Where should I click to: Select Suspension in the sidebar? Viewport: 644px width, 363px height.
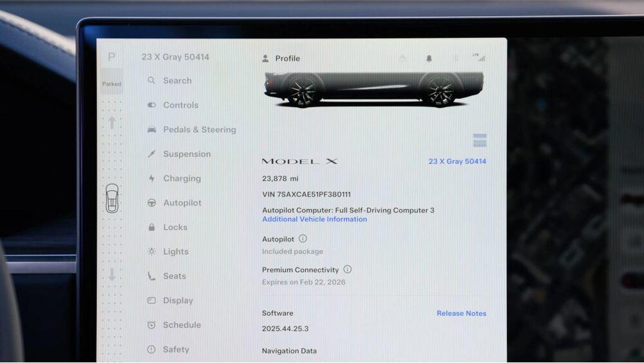[x=186, y=154]
